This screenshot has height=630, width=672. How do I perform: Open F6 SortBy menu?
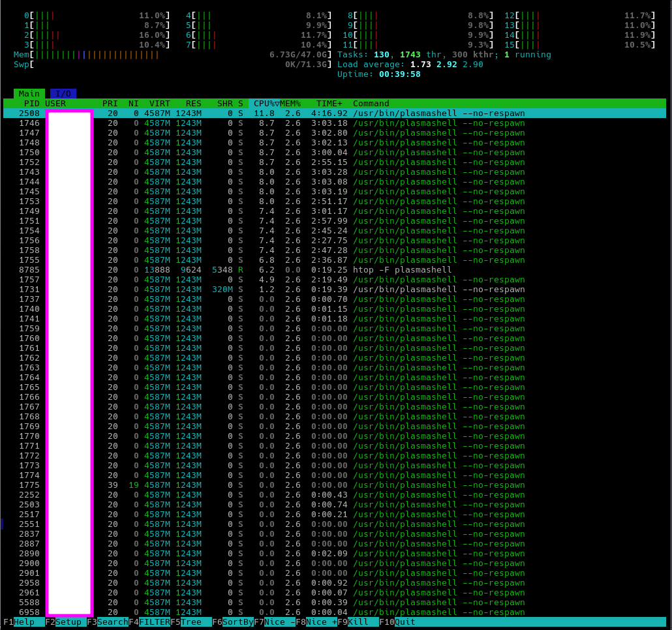click(233, 622)
